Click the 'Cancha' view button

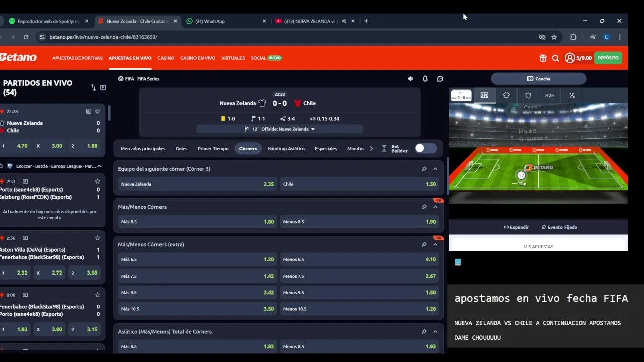click(538, 79)
